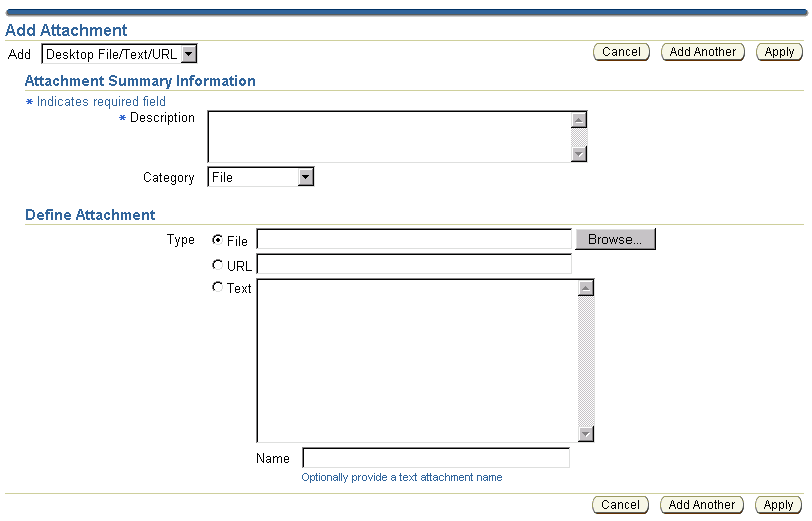Click Browse to choose a file
This screenshot has width=812, height=521.
615,239
